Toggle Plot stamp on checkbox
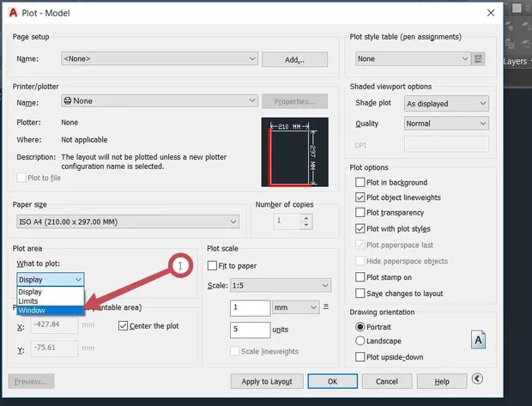 coord(360,277)
